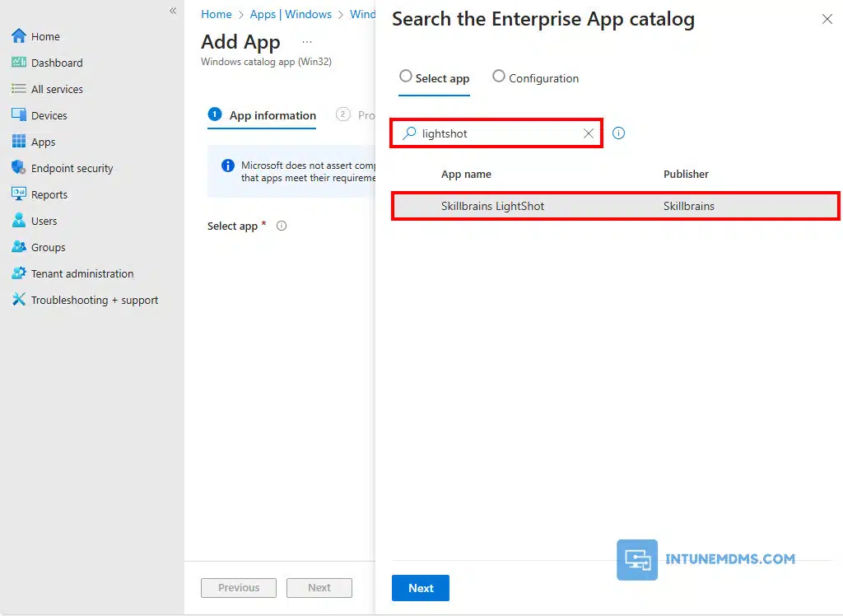Open Troubleshooting + support tools icon

[18, 300]
